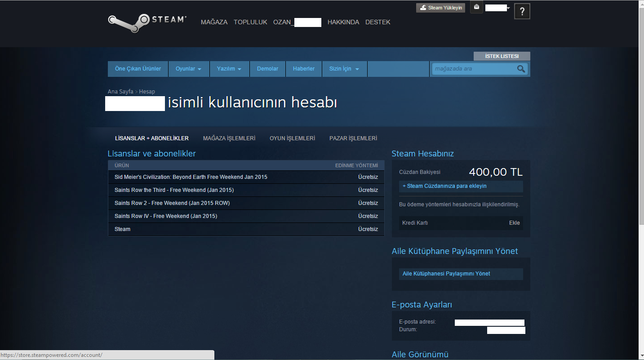Select Saints Row the Third Free Weekend row
The image size is (644, 360).
tap(246, 190)
